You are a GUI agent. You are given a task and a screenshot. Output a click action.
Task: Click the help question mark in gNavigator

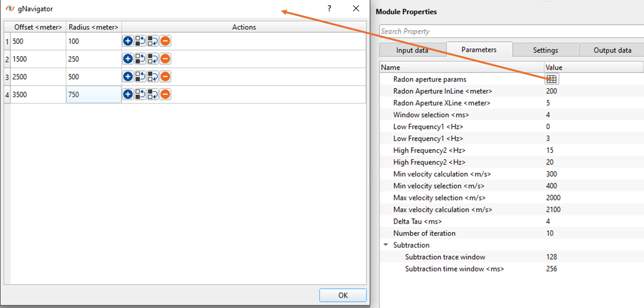(329, 8)
